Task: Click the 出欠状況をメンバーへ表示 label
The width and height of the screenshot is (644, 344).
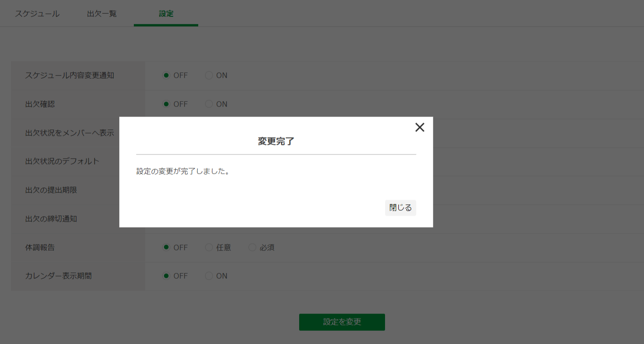Action: pos(69,133)
